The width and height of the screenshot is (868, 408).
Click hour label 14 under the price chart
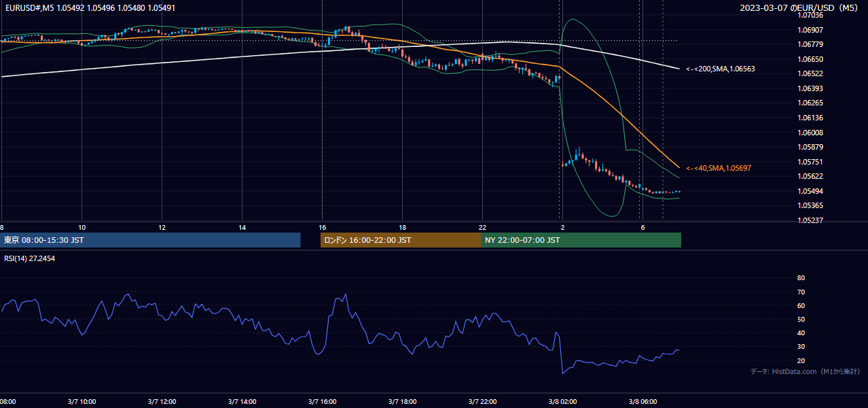click(x=242, y=227)
